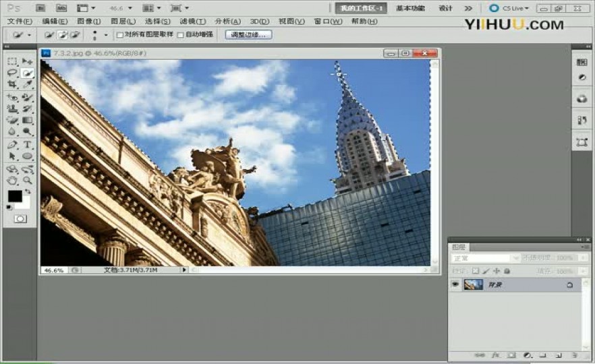Select the Type tool
The image size is (595, 364).
point(27,144)
